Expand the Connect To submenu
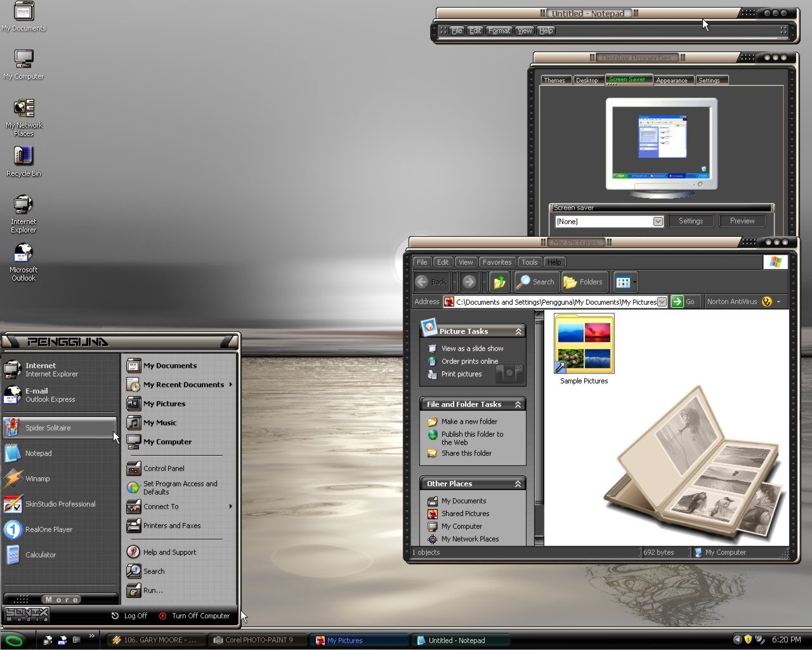Viewport: 812px width, 650px height. coord(230,507)
